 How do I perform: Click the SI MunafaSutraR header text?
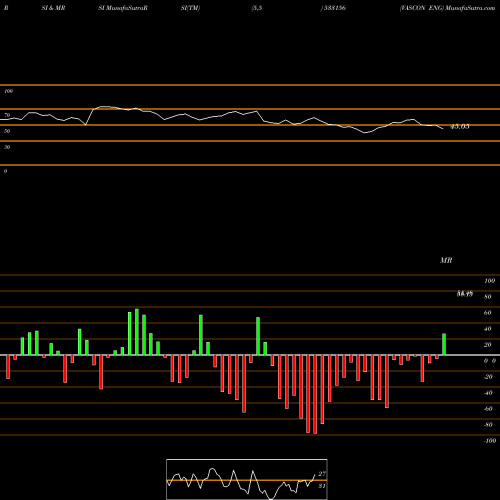tap(123, 8)
